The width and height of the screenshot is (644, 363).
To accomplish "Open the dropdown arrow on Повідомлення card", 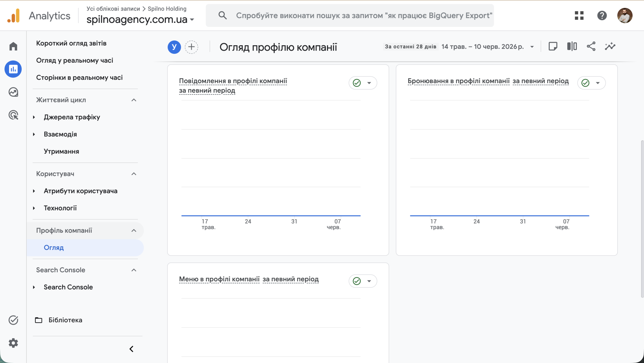I will (x=369, y=83).
